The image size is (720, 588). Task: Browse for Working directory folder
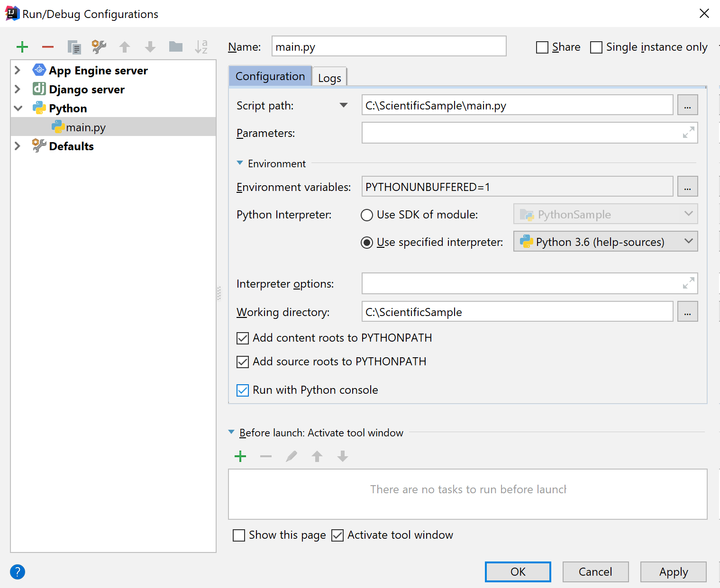pyautogui.click(x=687, y=311)
